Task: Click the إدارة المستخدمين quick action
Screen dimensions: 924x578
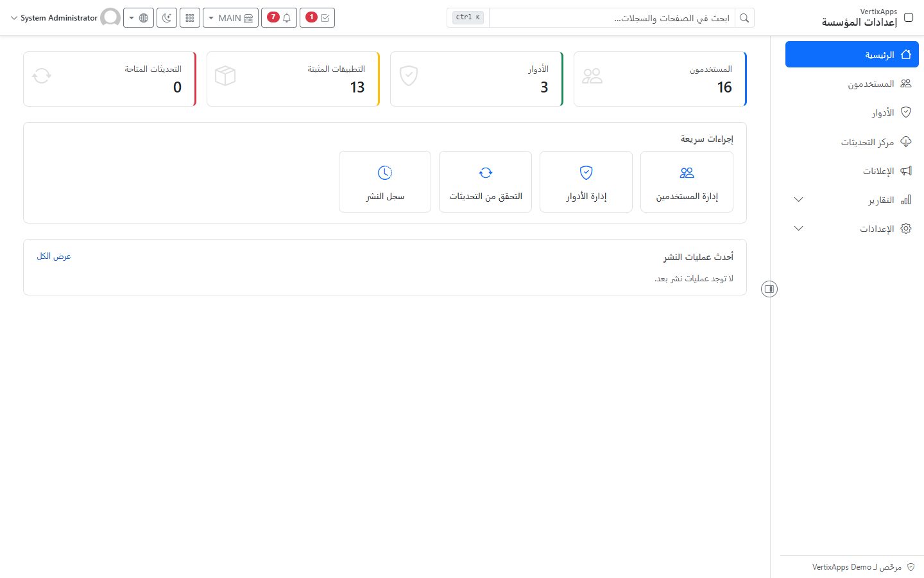Action: pos(687,182)
